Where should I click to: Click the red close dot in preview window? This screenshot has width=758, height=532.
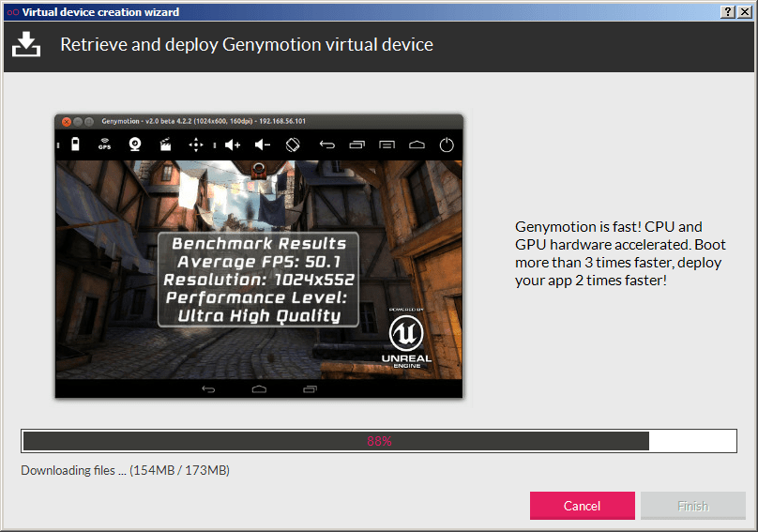tap(67, 122)
